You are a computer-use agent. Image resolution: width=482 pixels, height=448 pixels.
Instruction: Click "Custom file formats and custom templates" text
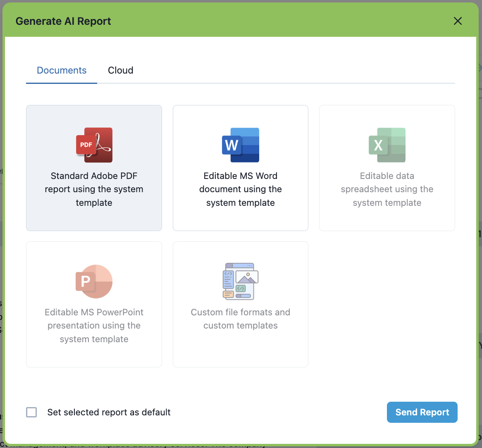click(x=241, y=319)
